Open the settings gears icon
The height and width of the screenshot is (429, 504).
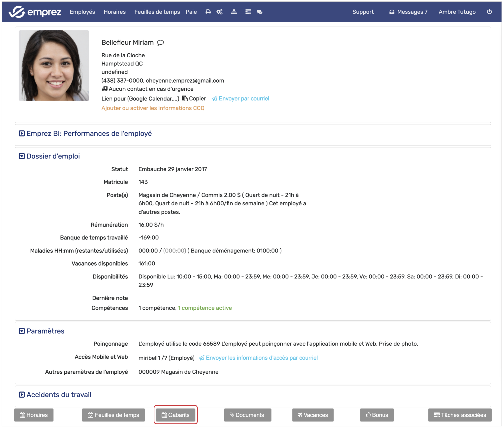(x=219, y=12)
